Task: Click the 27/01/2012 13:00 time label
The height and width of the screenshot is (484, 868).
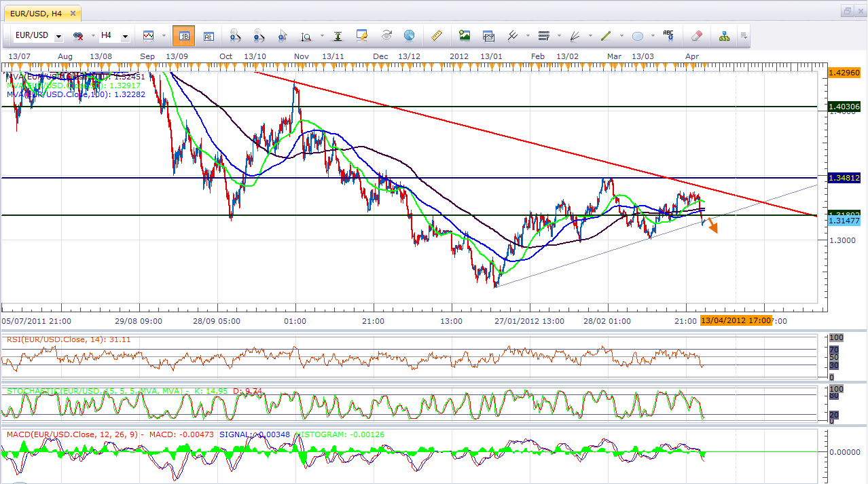Action: pos(529,320)
